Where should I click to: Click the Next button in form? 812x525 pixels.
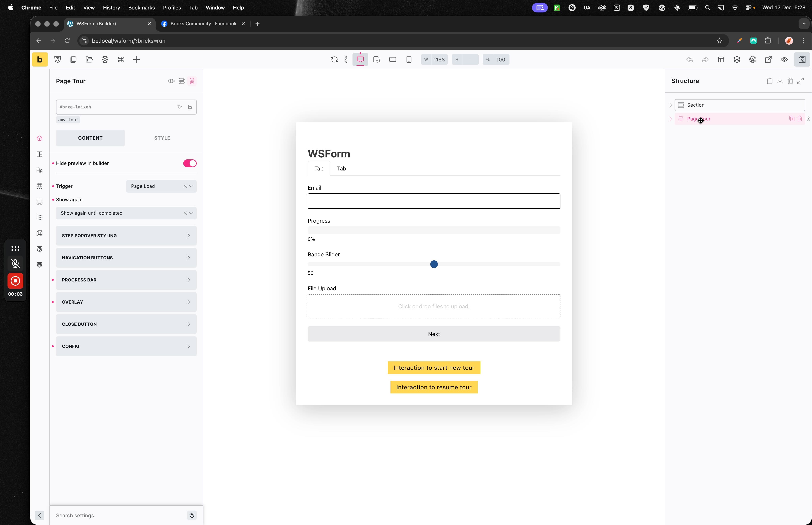(x=434, y=334)
